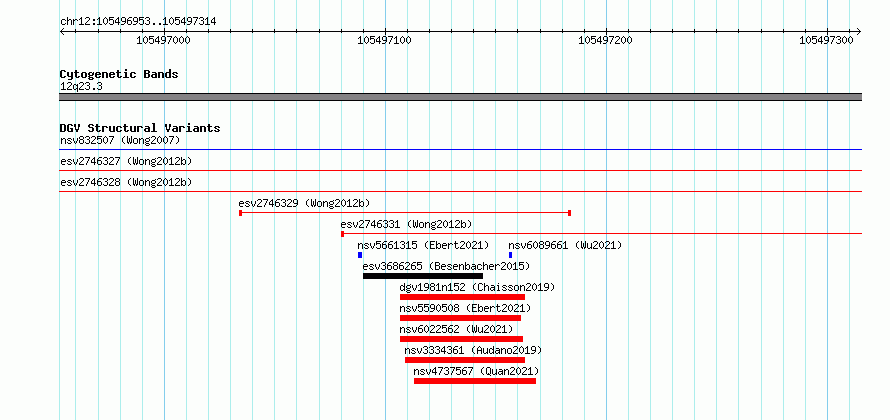Open the nsv6022562 (Wu2021) label
The height and width of the screenshot is (420, 890).
tap(456, 329)
